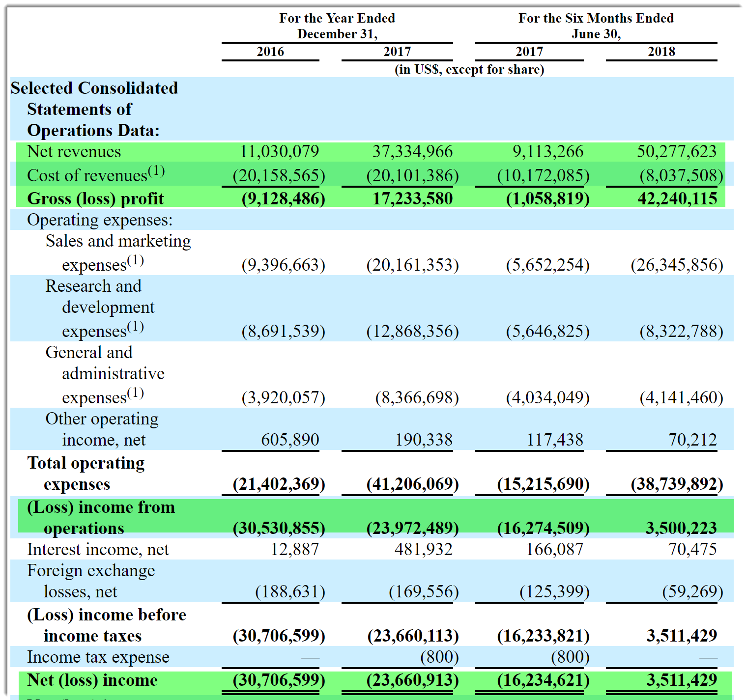Click the 2016 column header

tap(270, 52)
